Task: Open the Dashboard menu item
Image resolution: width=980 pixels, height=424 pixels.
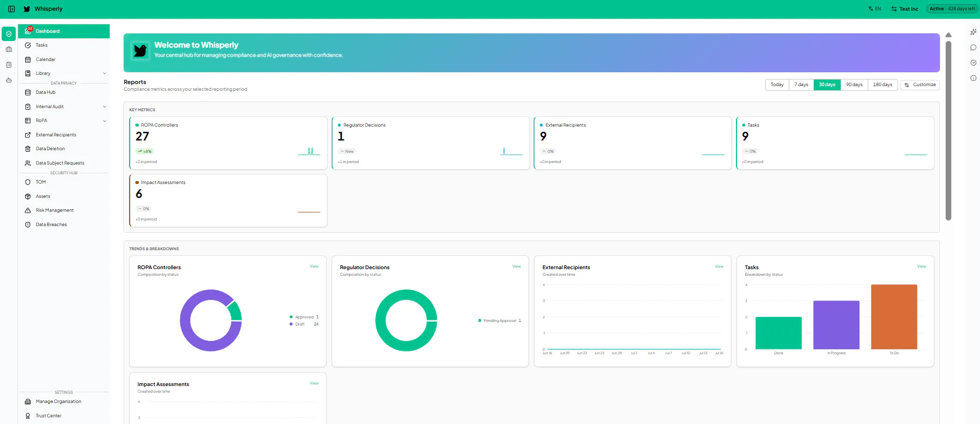Action: pos(64,31)
